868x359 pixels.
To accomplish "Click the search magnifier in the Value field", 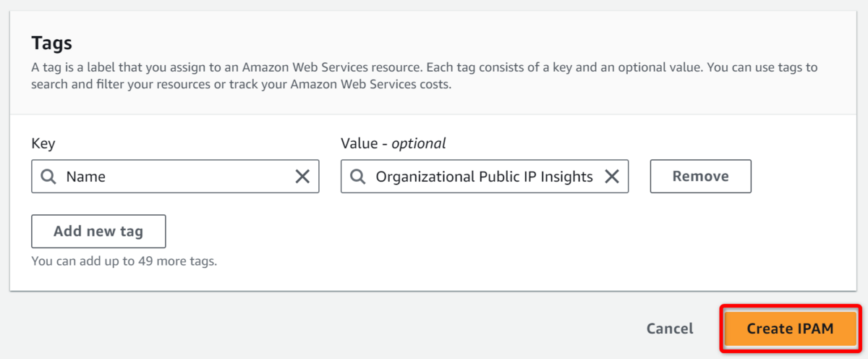I will pos(357,177).
